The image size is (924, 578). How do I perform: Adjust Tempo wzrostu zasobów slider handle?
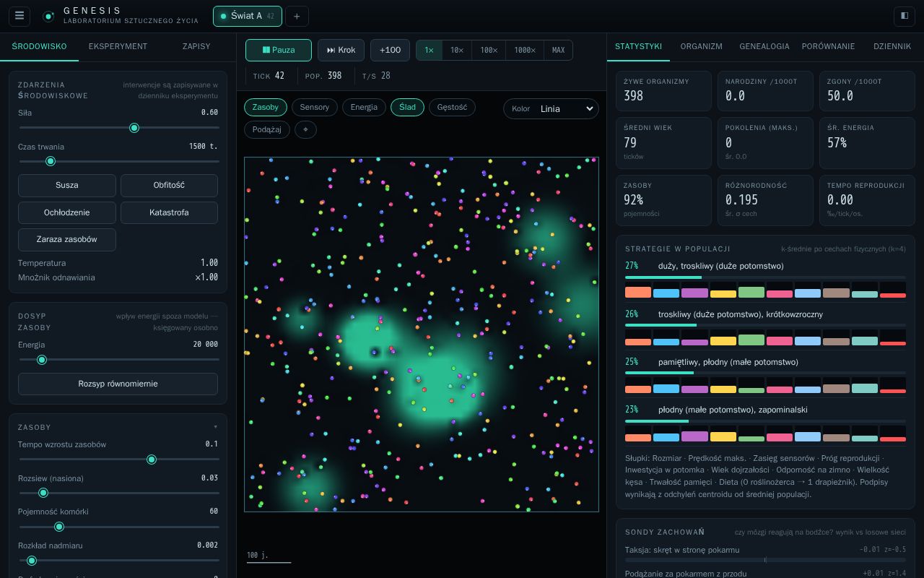click(152, 460)
